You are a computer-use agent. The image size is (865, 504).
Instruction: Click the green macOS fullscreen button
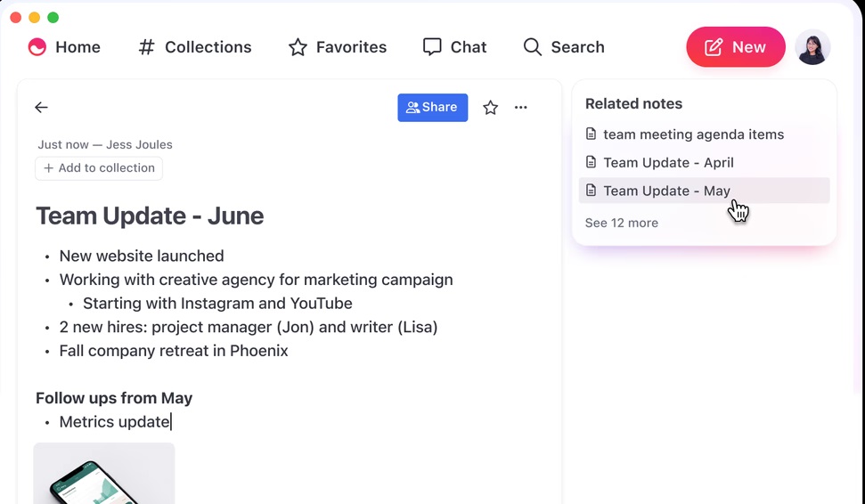coord(53,18)
